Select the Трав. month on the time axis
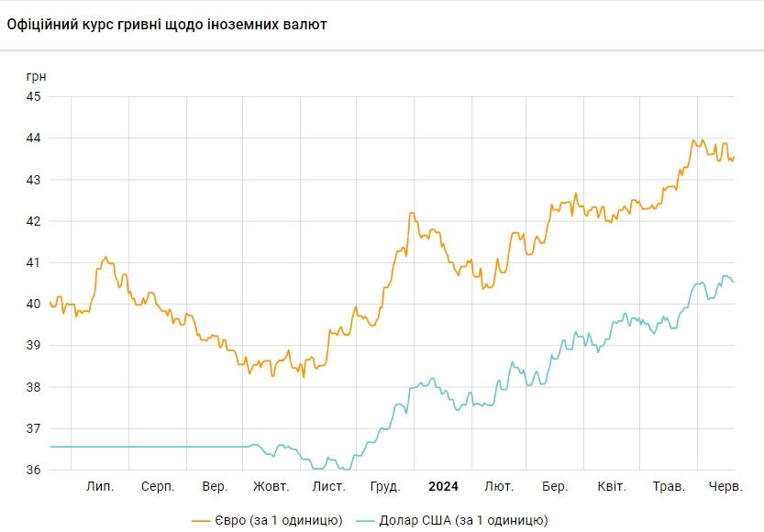Screen dimensions: 764x532 (x=668, y=486)
